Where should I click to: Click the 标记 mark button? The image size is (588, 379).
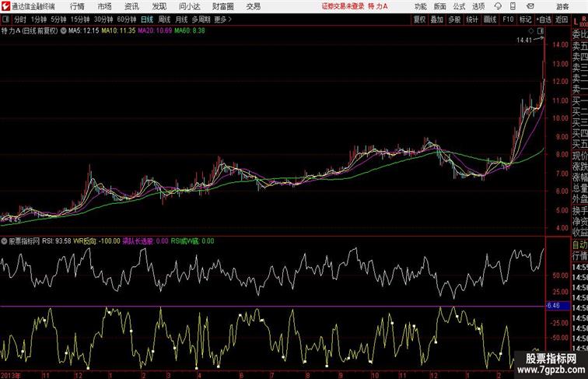(x=525, y=19)
